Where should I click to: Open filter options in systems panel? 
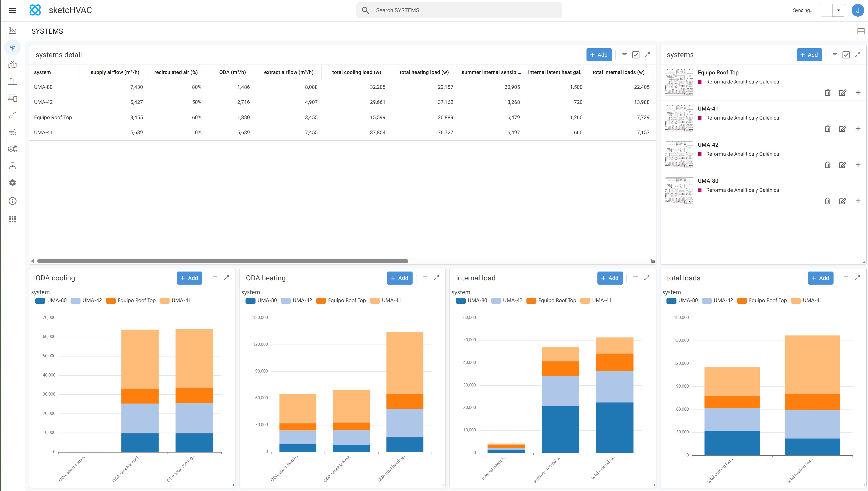tap(835, 55)
